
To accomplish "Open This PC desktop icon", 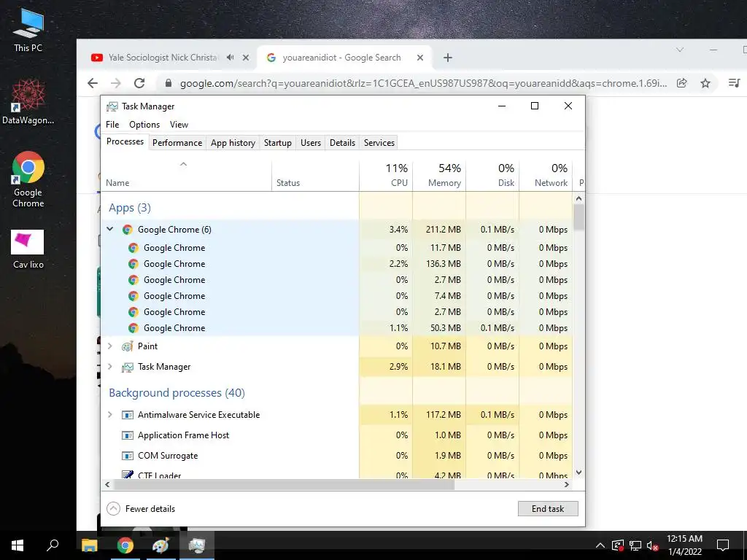I will 28,29.
